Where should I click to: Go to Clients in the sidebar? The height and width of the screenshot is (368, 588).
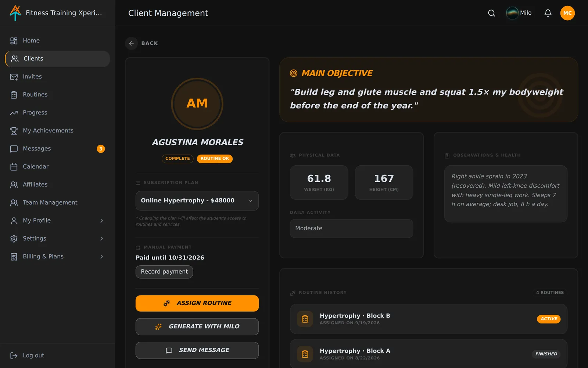[x=57, y=59]
